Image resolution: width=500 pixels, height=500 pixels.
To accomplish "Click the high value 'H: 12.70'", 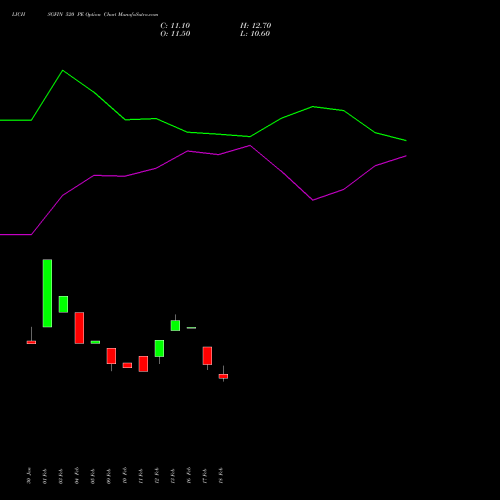I will (255, 26).
